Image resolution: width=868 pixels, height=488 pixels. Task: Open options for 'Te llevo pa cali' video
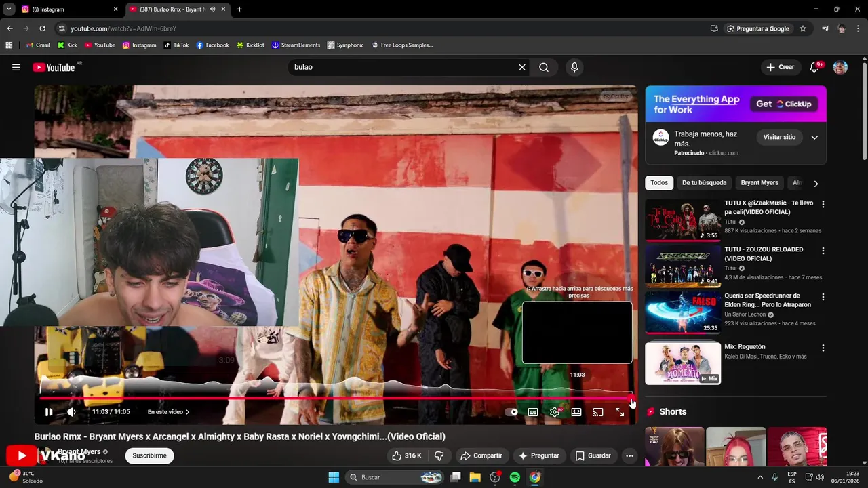tap(823, 204)
